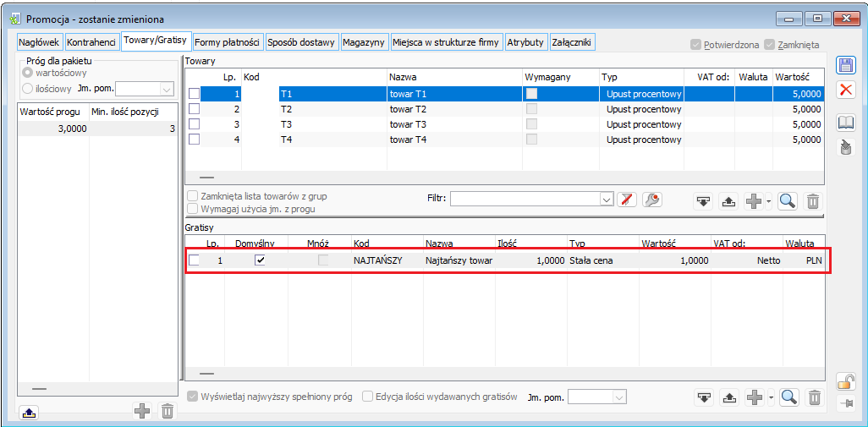Open the Formy płatności tab
Screen dimensions: 868x427
[x=228, y=41]
